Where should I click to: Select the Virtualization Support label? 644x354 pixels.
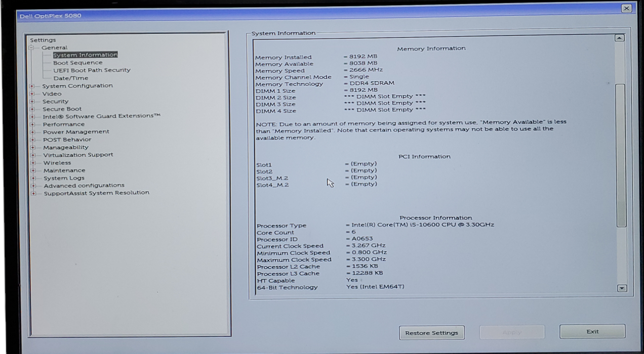tap(78, 155)
